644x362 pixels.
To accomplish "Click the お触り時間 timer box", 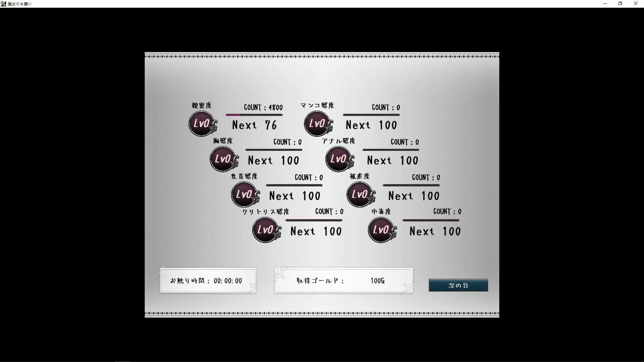I will click(x=208, y=281).
